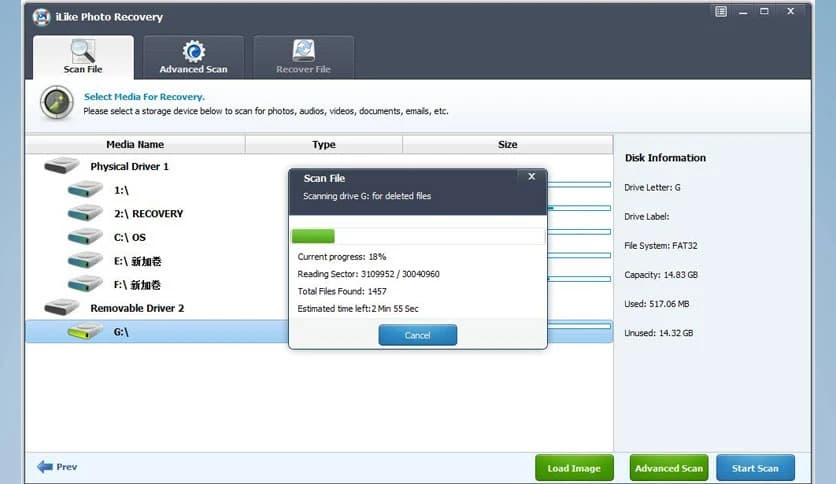Click the drive icon for F:\ volume
836x484 pixels.
85,284
